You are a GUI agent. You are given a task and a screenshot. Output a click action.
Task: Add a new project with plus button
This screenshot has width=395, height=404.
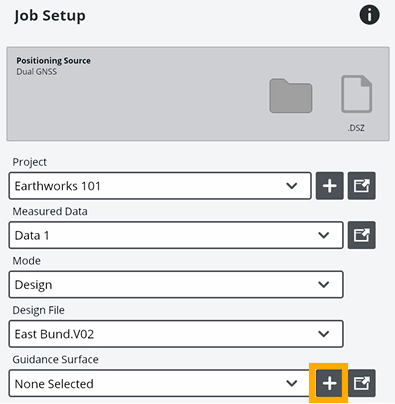[330, 186]
